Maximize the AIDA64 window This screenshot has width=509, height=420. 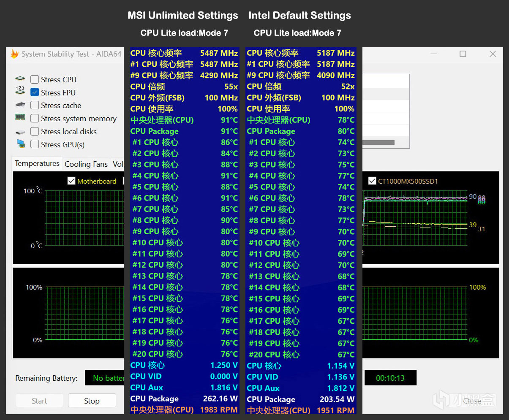click(x=463, y=54)
